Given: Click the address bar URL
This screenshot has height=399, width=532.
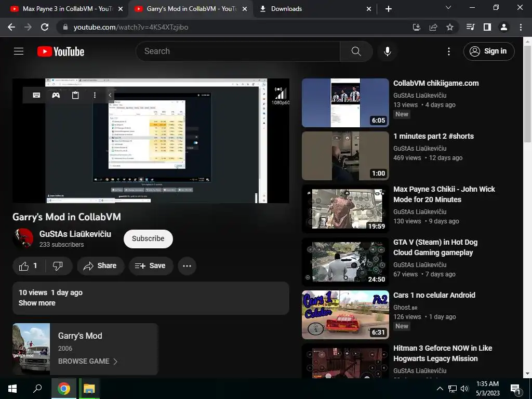Looking at the screenshot, I should pos(131,27).
